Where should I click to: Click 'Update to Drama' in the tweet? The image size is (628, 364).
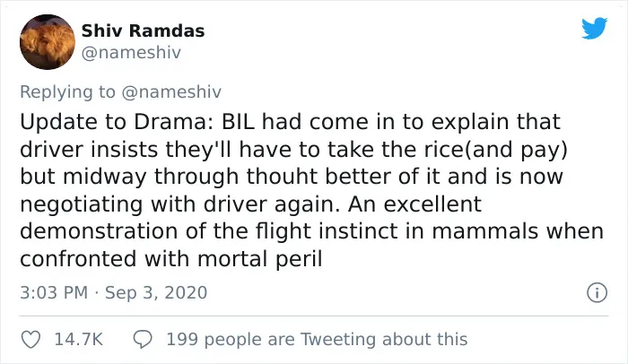pos(116,122)
